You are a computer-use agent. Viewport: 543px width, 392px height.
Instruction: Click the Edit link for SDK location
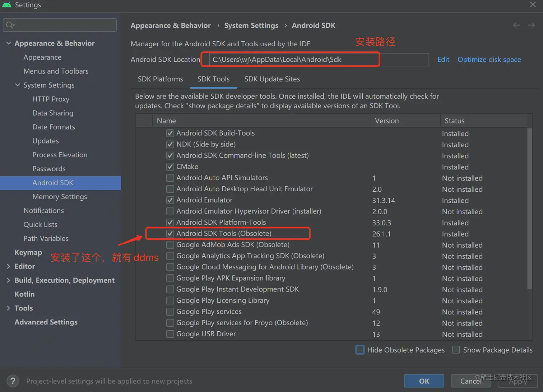pos(443,60)
